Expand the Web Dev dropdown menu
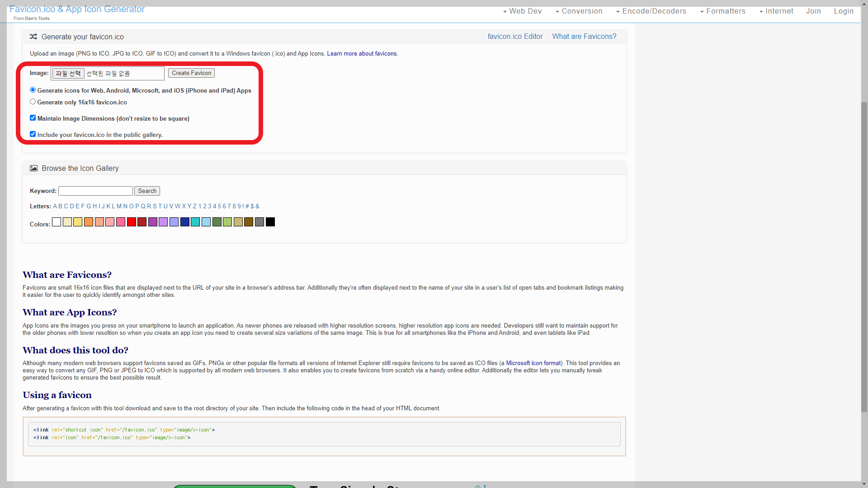 pos(522,11)
